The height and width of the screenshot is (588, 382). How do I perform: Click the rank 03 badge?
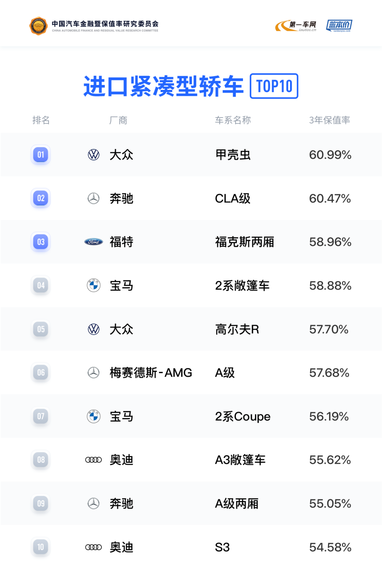click(41, 242)
